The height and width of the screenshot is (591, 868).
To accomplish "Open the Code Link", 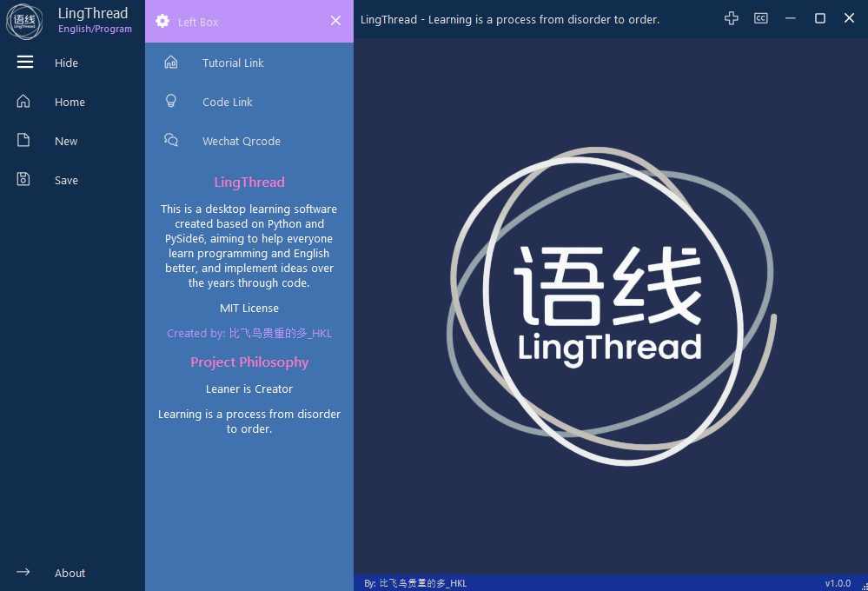I will click(x=228, y=103).
